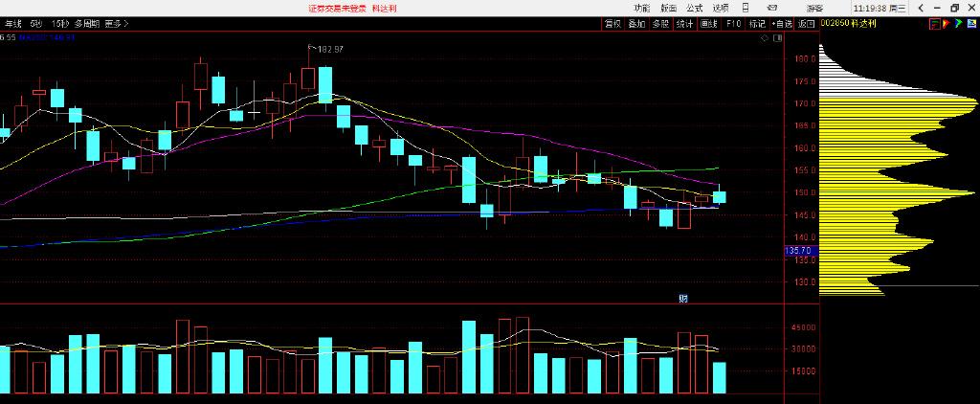The height and width of the screenshot is (404, 980).
Task: Add stock via +自选 button
Action: 782,24
